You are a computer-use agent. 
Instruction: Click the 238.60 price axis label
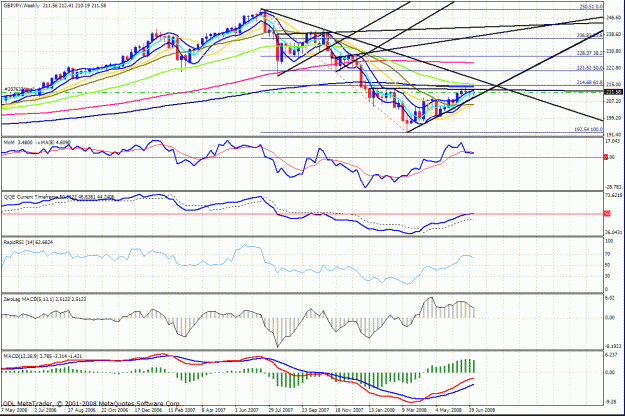613,35
